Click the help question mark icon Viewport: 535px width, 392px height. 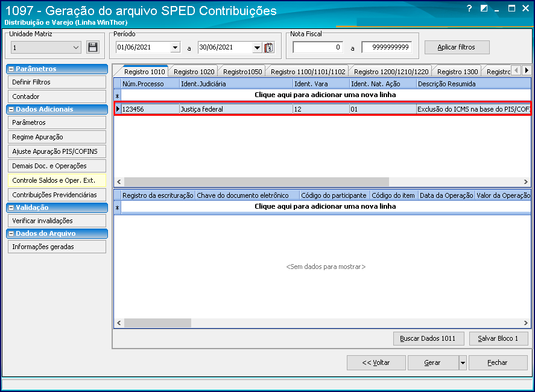[x=469, y=8]
